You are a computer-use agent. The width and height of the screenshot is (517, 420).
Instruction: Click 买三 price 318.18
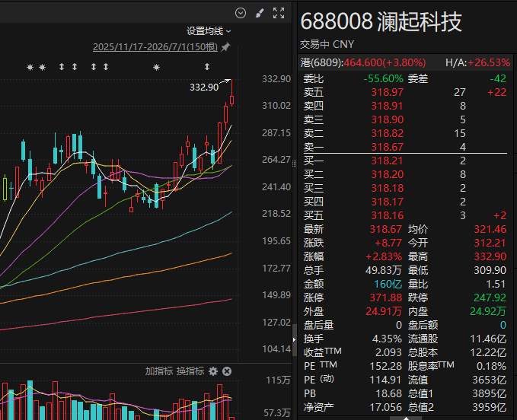387,188
